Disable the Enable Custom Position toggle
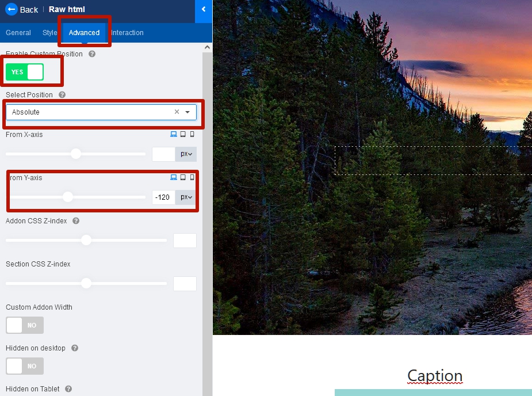Screen dimensions: 532x396 [x=25, y=72]
